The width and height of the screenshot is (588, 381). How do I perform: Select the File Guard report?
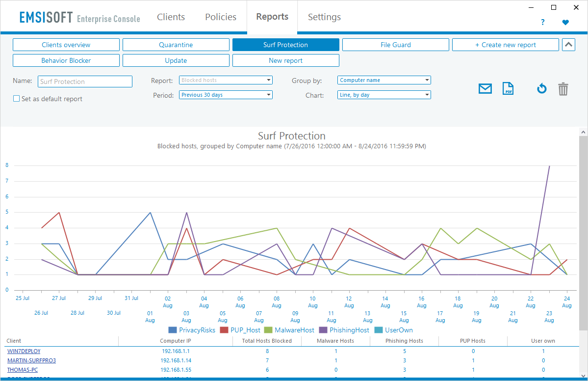(395, 44)
